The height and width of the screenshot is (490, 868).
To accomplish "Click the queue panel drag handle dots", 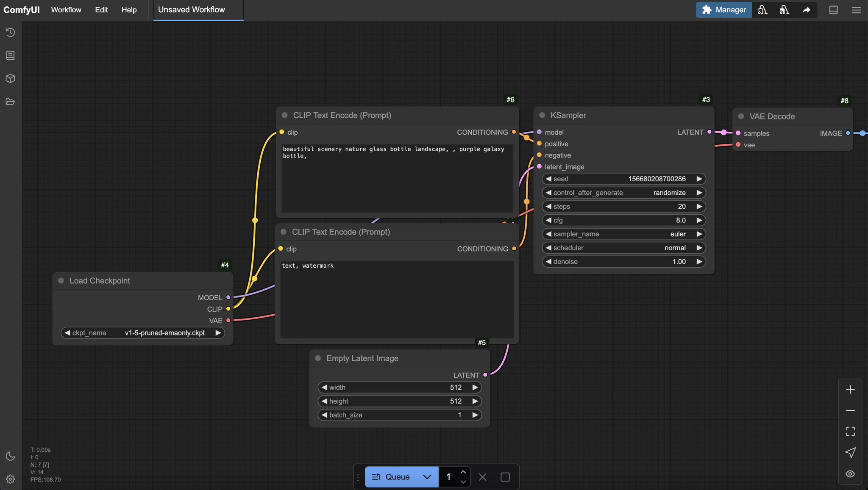I will (358, 477).
